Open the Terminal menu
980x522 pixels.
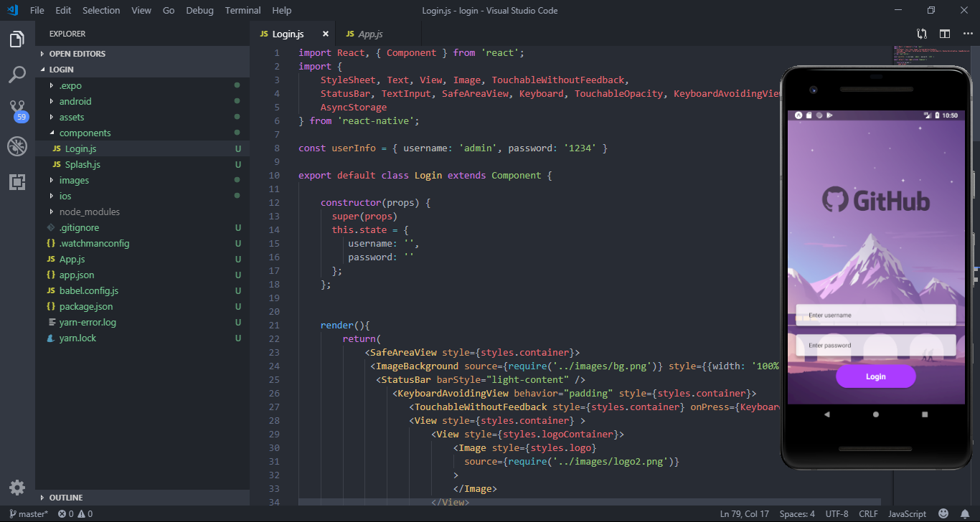[x=242, y=10]
